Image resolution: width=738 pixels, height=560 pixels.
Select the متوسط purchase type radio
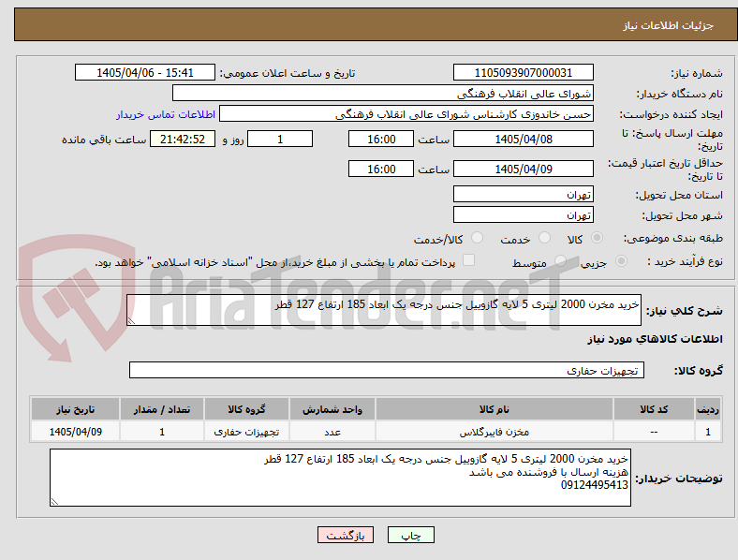coord(560,261)
